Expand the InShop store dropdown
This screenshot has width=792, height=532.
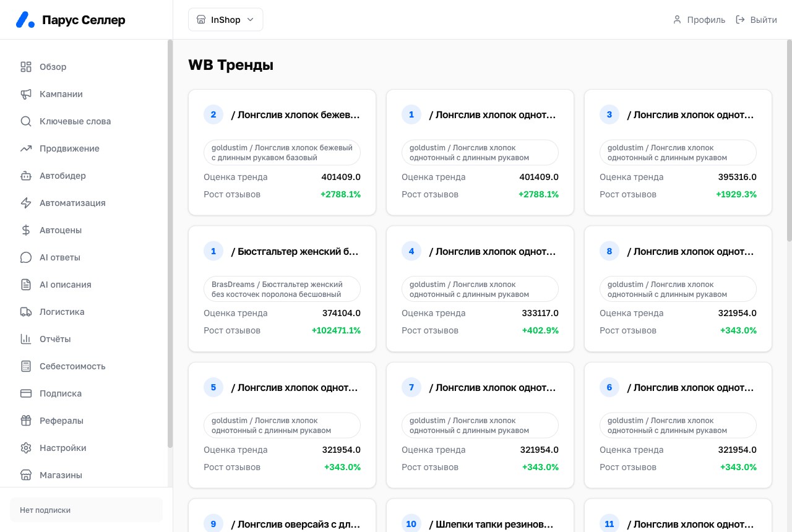[x=226, y=20]
